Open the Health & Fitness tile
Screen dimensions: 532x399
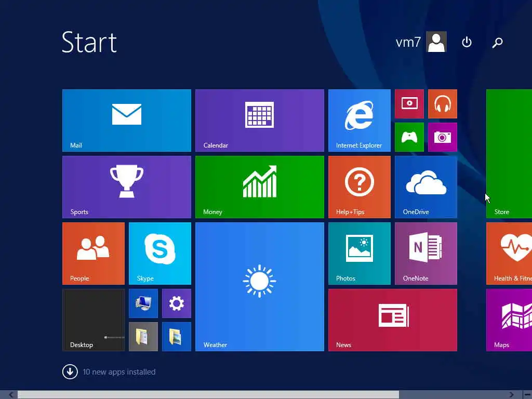tap(509, 254)
